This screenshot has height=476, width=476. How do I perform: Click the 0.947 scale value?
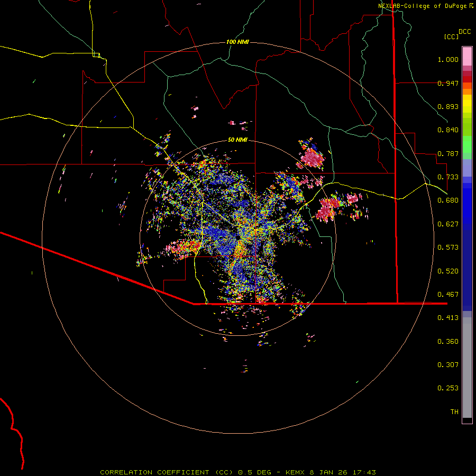point(448,83)
